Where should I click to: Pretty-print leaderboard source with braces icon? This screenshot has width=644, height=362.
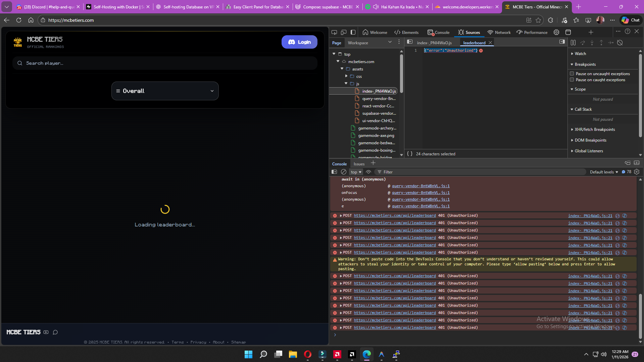[x=410, y=154]
